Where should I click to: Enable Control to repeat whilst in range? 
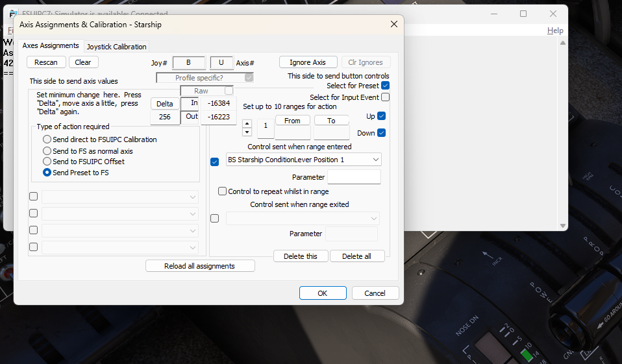[222, 191]
